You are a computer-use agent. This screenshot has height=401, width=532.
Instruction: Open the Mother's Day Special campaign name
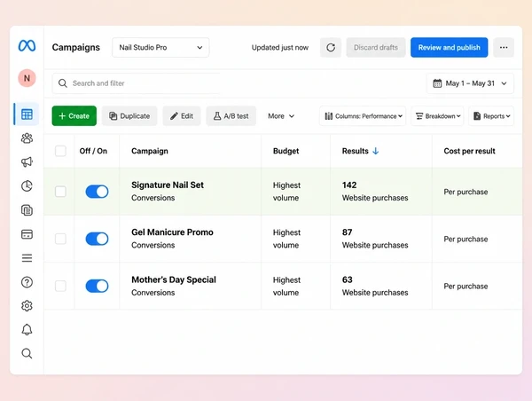174,279
